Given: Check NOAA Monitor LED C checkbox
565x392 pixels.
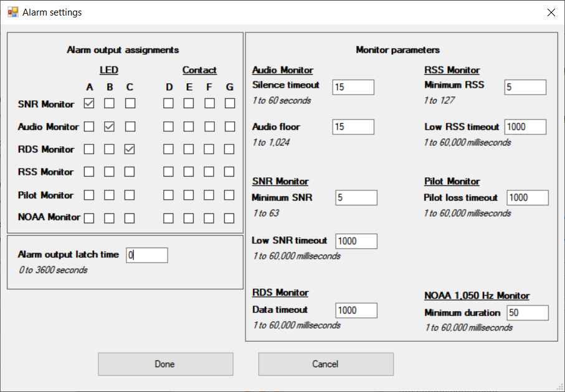Looking at the screenshot, I should tap(130, 218).
